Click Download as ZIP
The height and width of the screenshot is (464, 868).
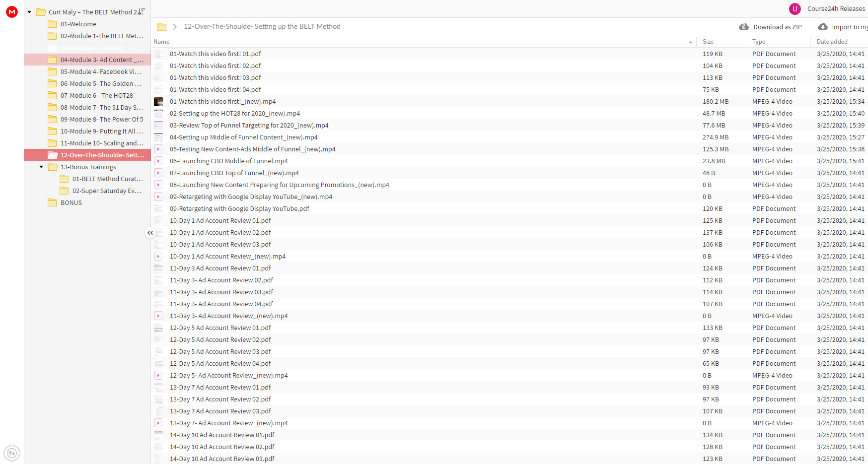(777, 27)
